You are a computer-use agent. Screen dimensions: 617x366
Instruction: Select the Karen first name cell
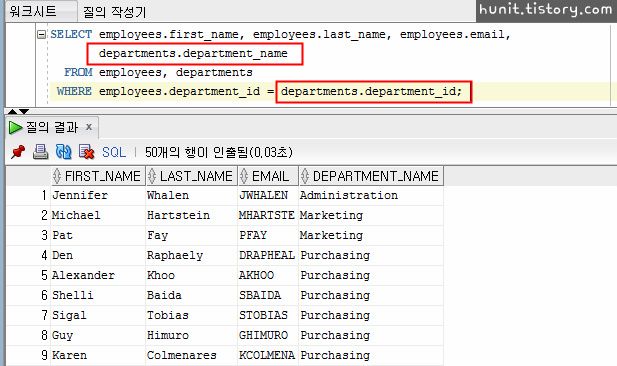coord(98,356)
